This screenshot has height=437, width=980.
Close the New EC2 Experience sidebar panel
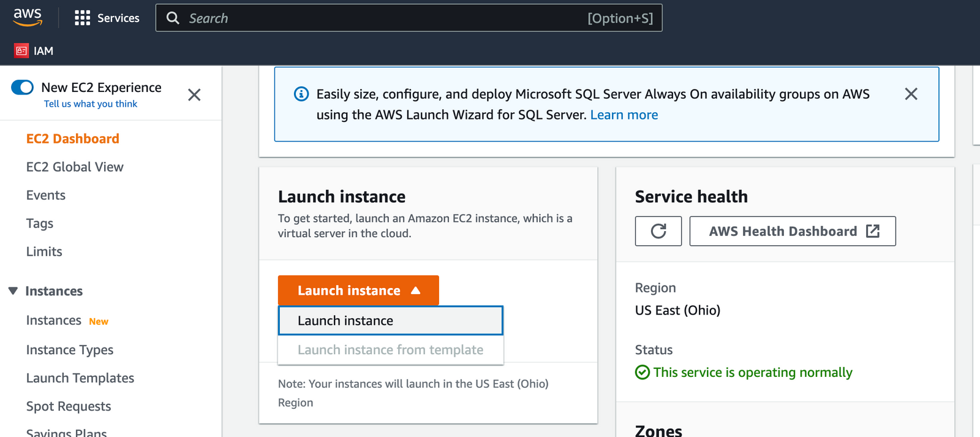[x=194, y=95]
